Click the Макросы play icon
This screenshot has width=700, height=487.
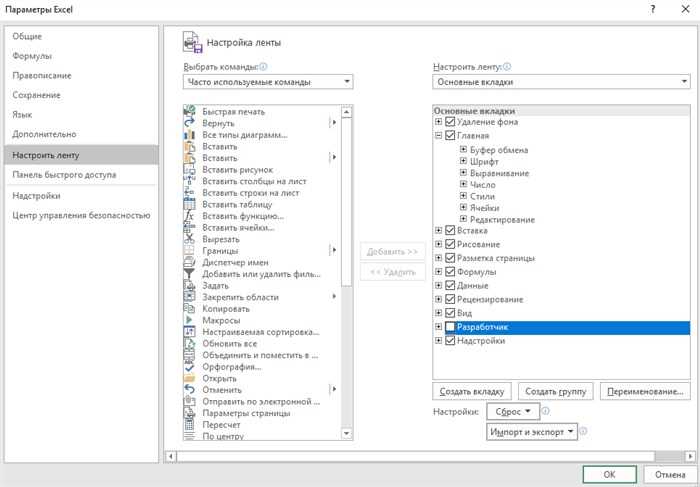pyautogui.click(x=189, y=320)
